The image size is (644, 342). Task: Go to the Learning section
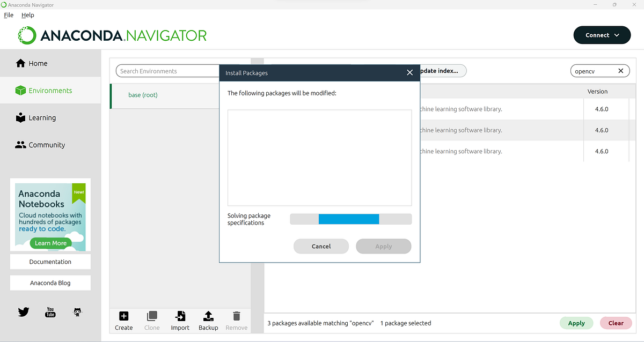coord(41,117)
